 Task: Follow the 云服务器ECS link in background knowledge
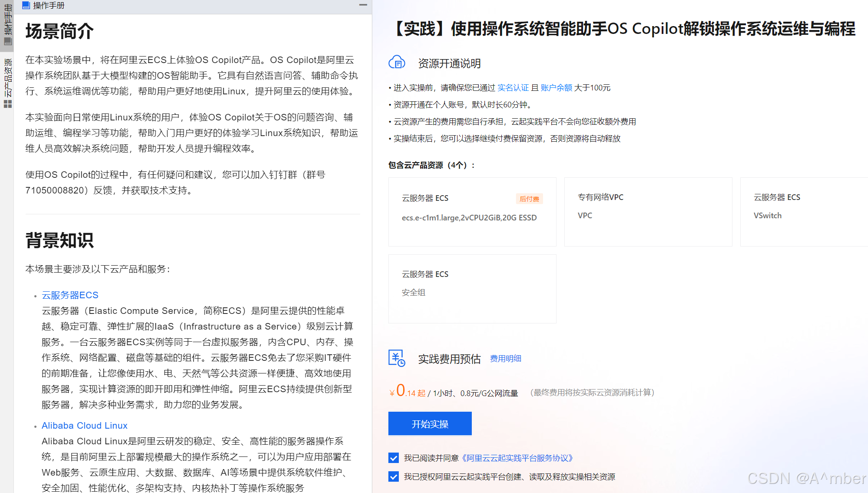click(70, 295)
